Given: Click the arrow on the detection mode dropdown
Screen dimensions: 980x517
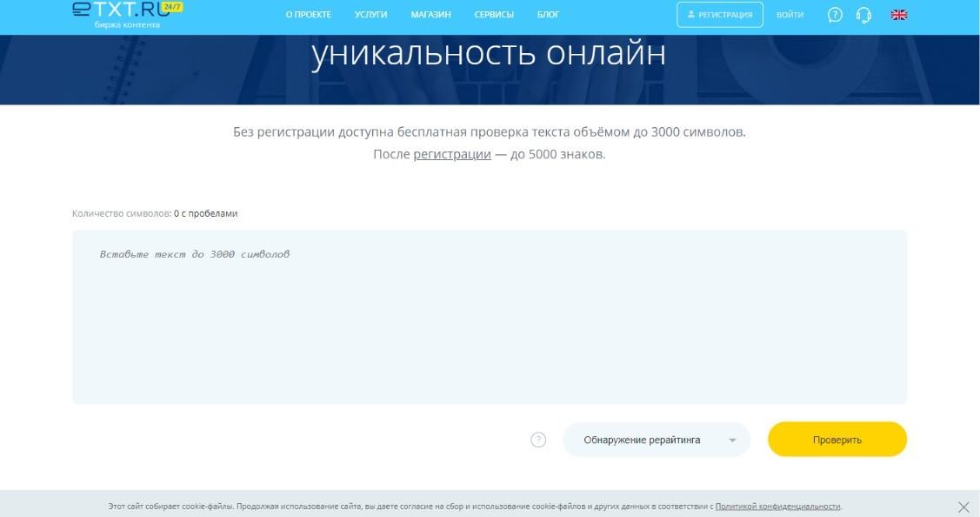Looking at the screenshot, I should point(733,440).
